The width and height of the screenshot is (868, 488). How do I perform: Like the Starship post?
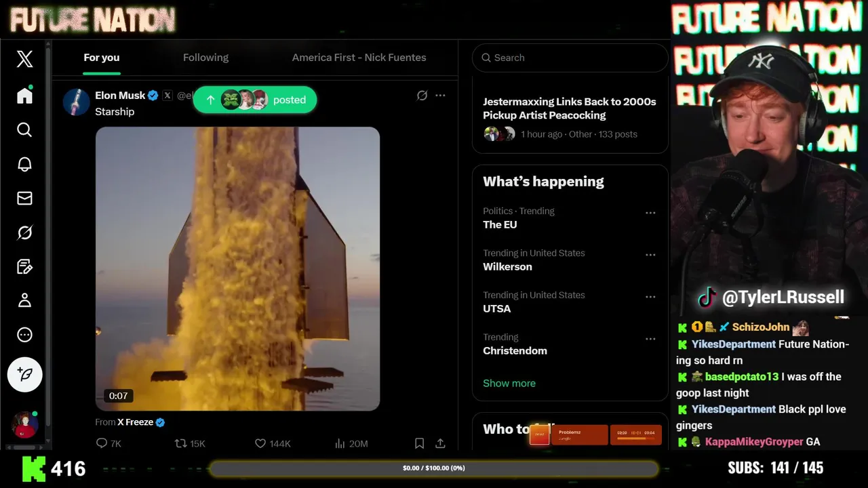click(273, 443)
